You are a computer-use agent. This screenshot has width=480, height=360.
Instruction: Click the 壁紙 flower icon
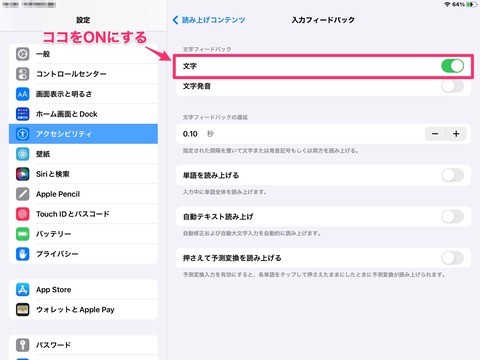[x=23, y=154]
